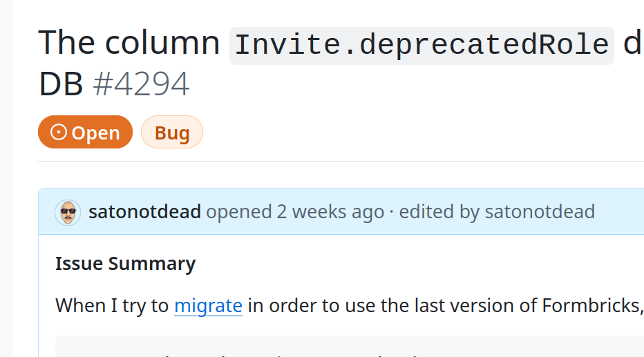
Task: Click the gray code block below the description
Action: [x=345, y=347]
